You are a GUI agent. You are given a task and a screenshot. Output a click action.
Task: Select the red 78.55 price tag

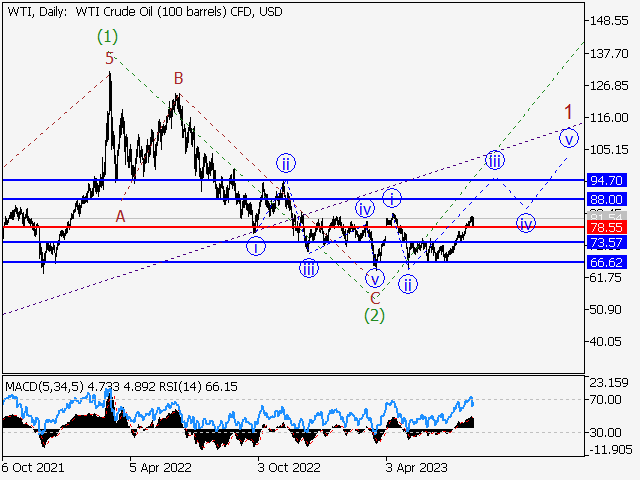coord(607,227)
